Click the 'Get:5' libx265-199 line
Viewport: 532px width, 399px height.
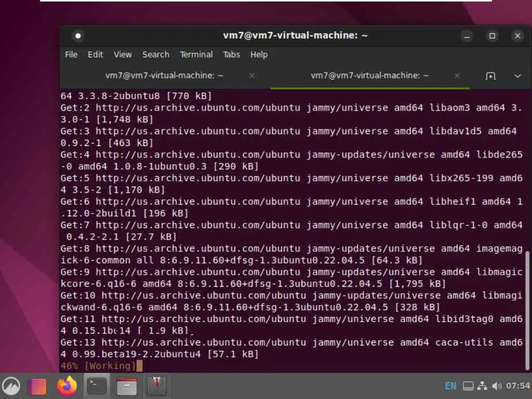click(x=291, y=184)
